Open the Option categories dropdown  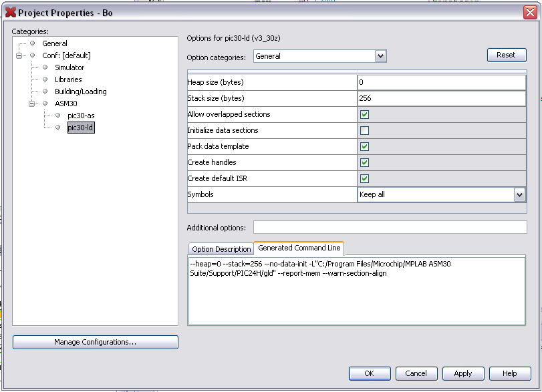click(x=380, y=56)
